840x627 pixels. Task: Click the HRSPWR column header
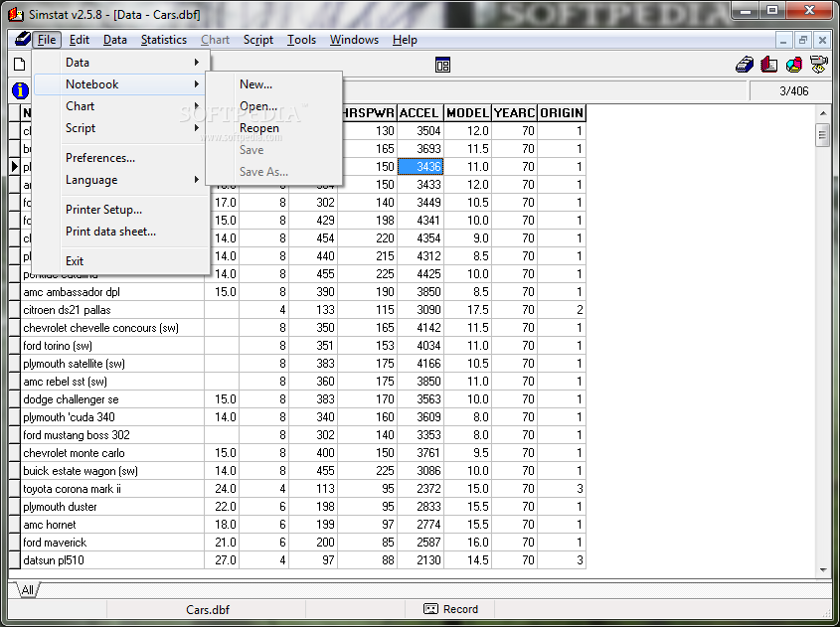(368, 113)
